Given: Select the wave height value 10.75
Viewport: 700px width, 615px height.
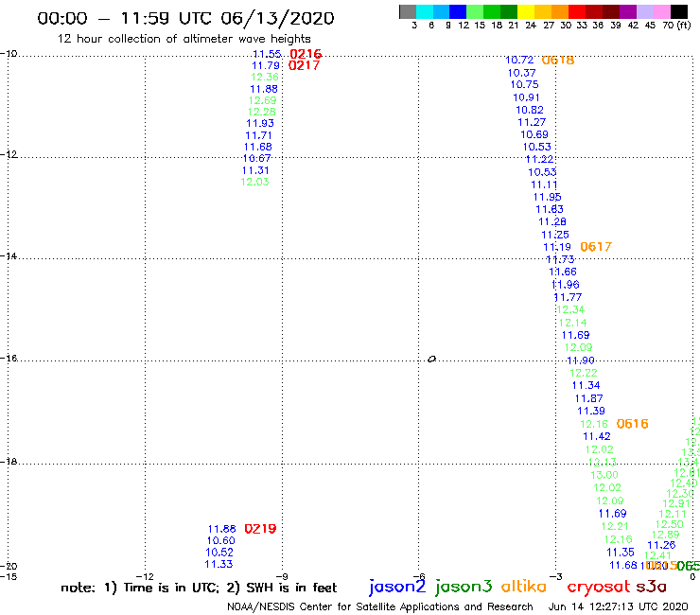Looking at the screenshot, I should pos(524,84).
